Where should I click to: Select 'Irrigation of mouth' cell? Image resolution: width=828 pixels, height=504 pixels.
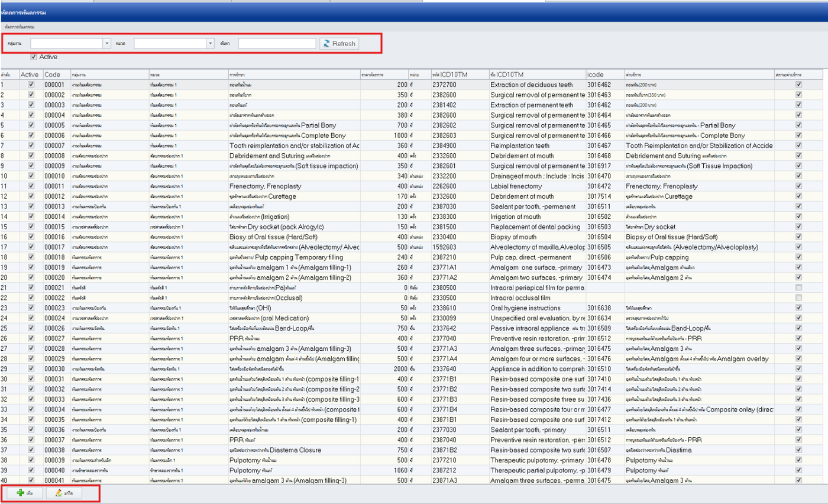(537, 217)
